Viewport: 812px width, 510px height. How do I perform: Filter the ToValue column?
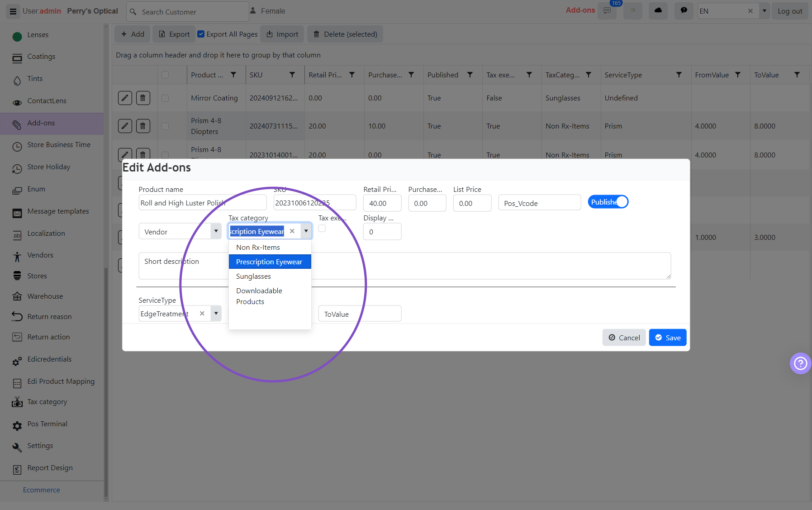797,75
